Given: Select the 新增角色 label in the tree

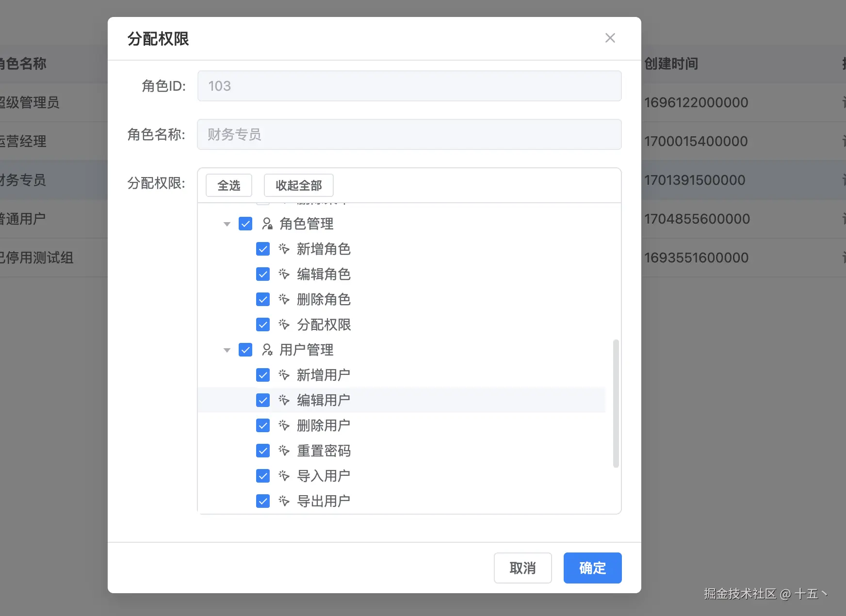Looking at the screenshot, I should click(x=324, y=249).
